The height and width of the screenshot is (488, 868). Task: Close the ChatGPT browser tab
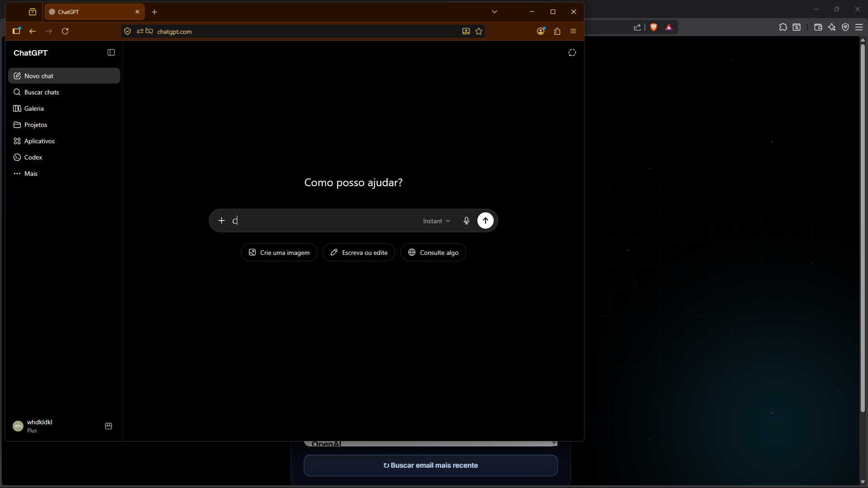pyautogui.click(x=137, y=12)
